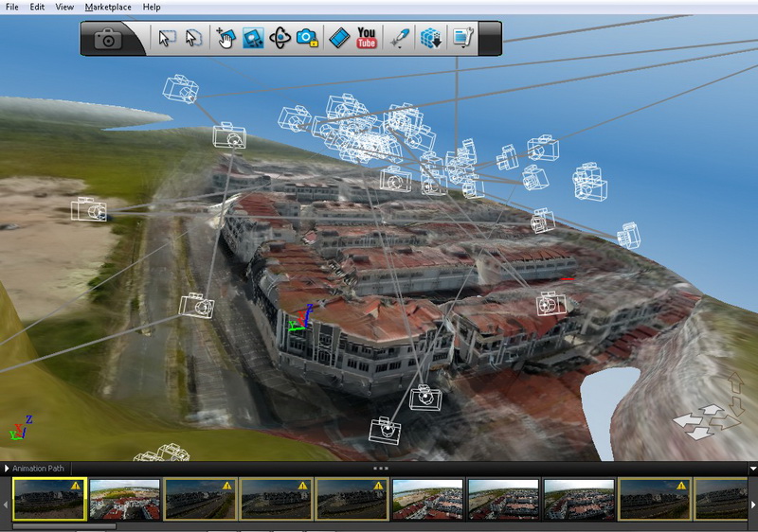
Task: Open the Marketplace menu
Action: click(x=108, y=7)
